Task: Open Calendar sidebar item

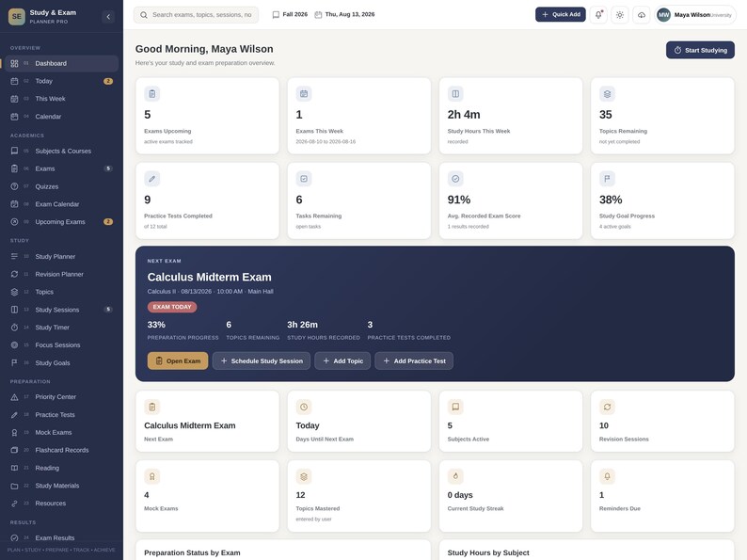Action: point(62,117)
